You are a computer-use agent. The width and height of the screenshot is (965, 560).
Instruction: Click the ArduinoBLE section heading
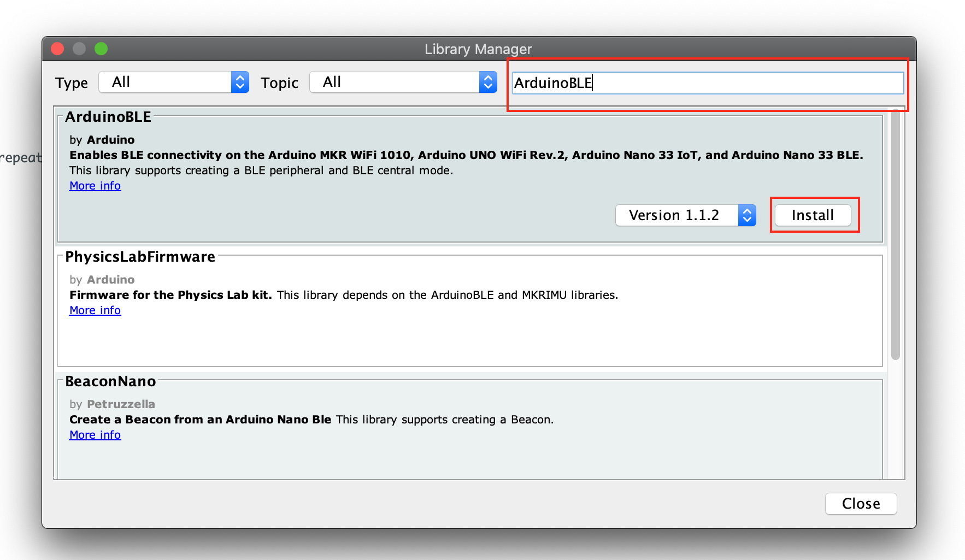point(108,116)
